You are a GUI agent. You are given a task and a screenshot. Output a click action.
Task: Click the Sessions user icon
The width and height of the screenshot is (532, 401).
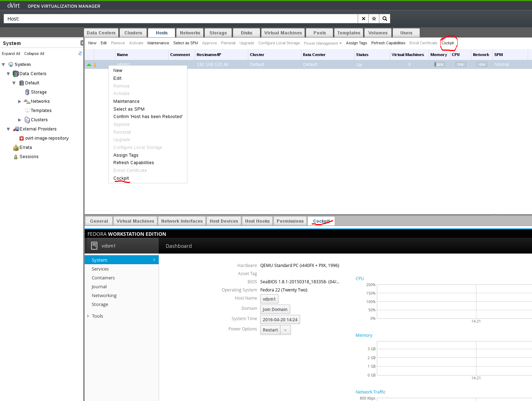pyautogui.click(x=16, y=157)
